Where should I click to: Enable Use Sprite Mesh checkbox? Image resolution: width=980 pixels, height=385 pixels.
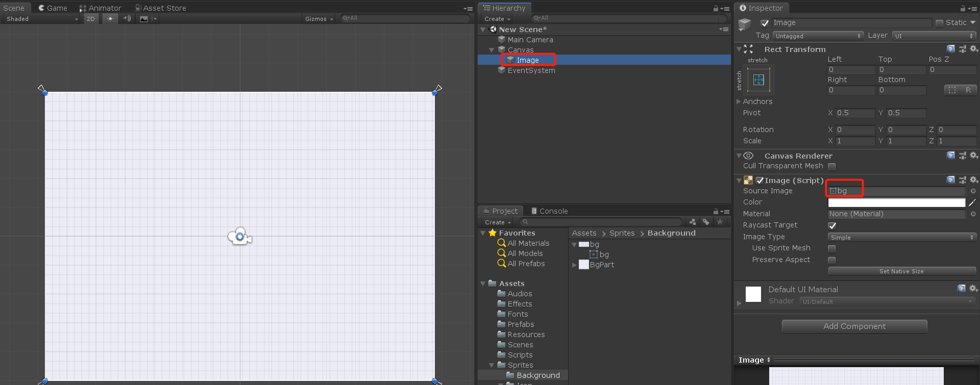831,248
